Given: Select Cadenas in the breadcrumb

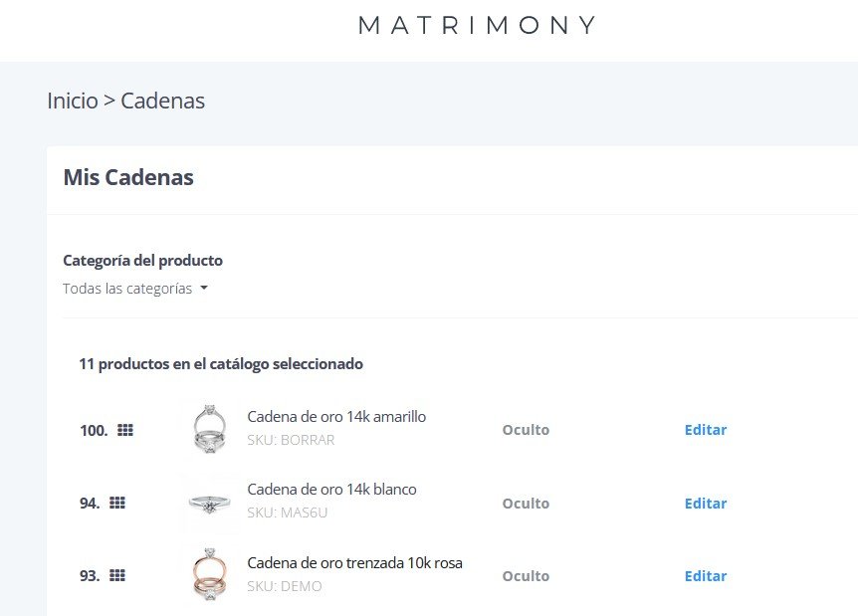Looking at the screenshot, I should (162, 101).
